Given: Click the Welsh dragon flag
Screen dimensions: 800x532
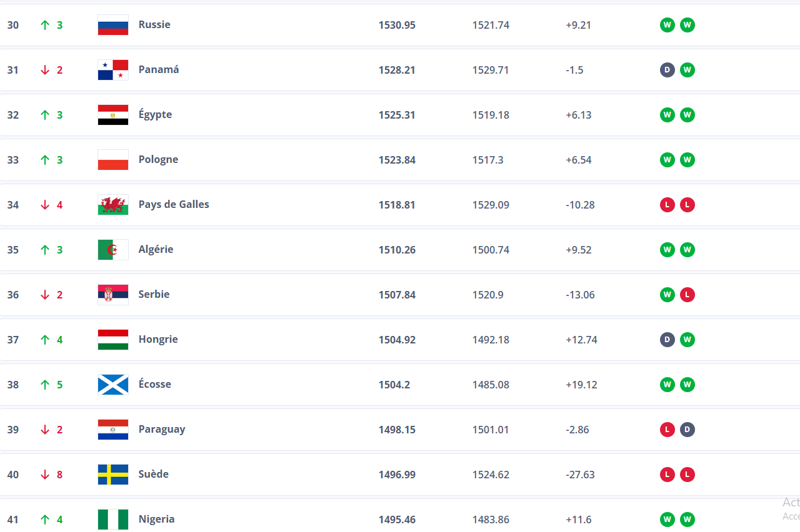Looking at the screenshot, I should click(113, 205).
